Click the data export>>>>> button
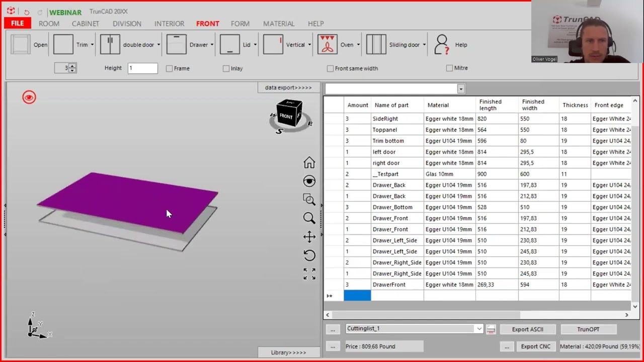The image size is (644, 362). pos(288,87)
